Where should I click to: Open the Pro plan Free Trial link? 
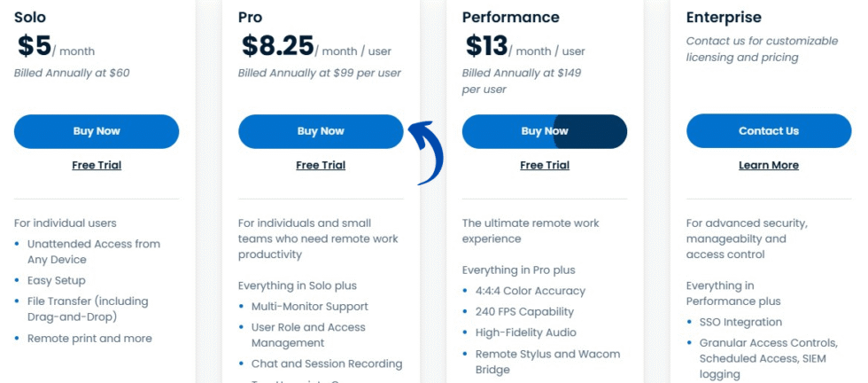[x=321, y=165]
